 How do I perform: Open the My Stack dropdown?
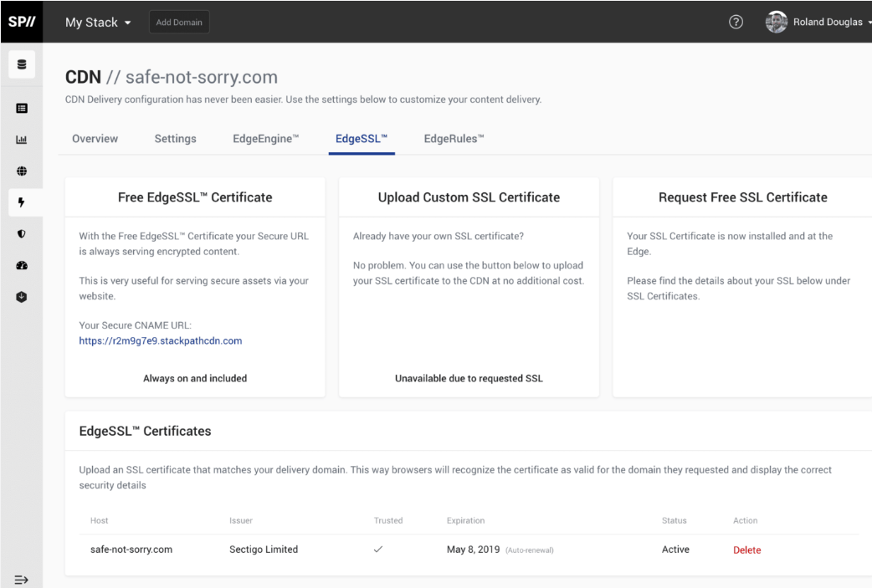(98, 23)
